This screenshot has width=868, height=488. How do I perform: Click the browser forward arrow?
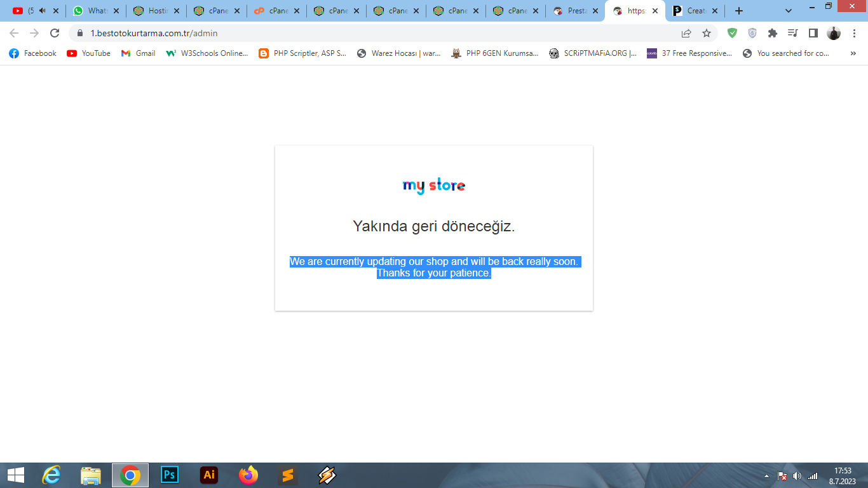click(34, 33)
